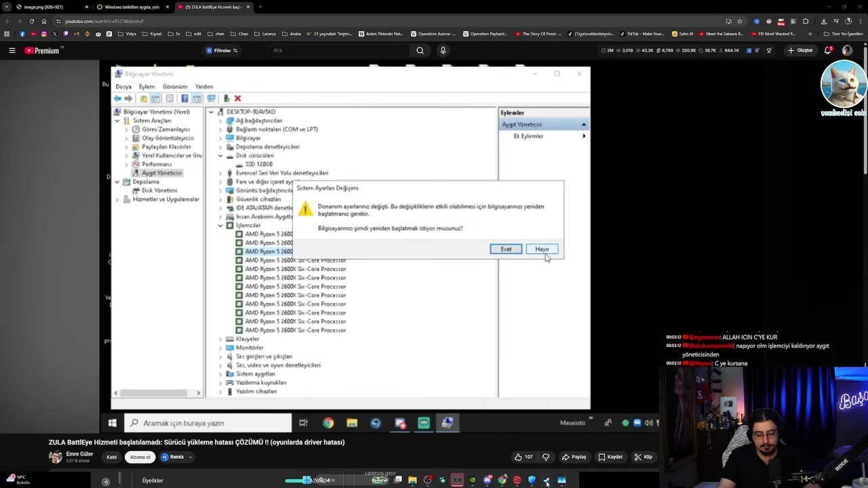The height and width of the screenshot is (488, 868).
Task: Click the dislike thumbs-down icon
Action: pyautogui.click(x=546, y=457)
